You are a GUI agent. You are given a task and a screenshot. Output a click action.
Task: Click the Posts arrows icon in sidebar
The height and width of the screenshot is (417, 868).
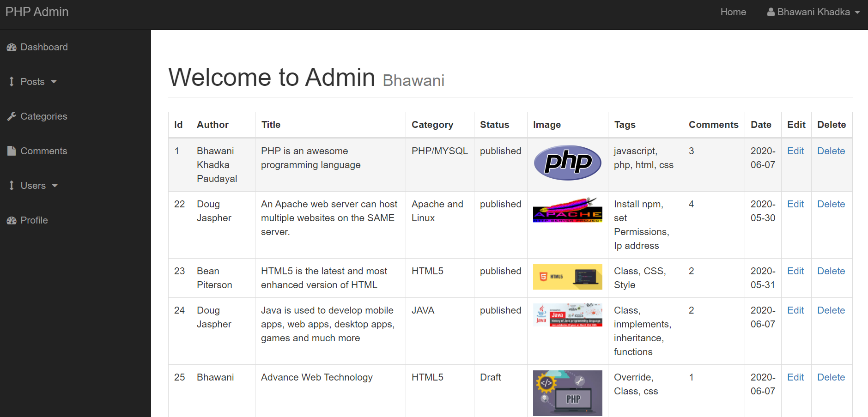coord(12,82)
